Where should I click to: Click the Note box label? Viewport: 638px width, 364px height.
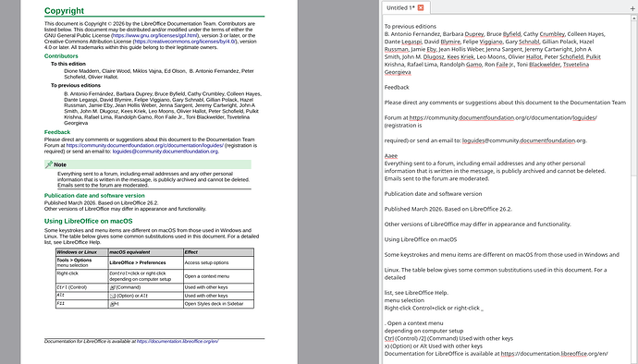click(60, 164)
